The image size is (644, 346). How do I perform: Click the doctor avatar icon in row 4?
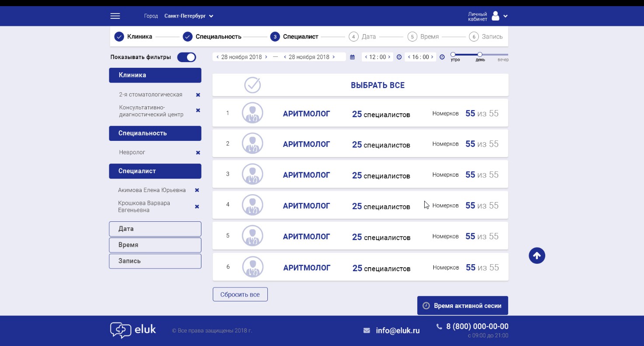pyautogui.click(x=253, y=205)
